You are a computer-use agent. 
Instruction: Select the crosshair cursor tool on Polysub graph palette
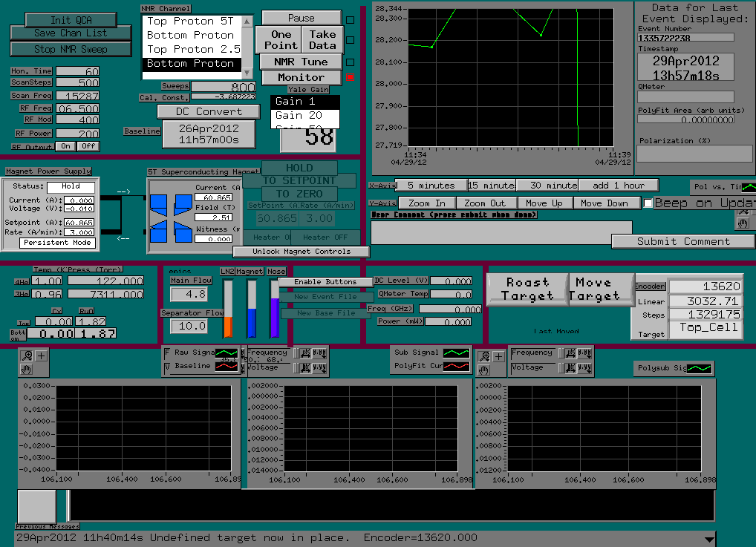point(498,356)
